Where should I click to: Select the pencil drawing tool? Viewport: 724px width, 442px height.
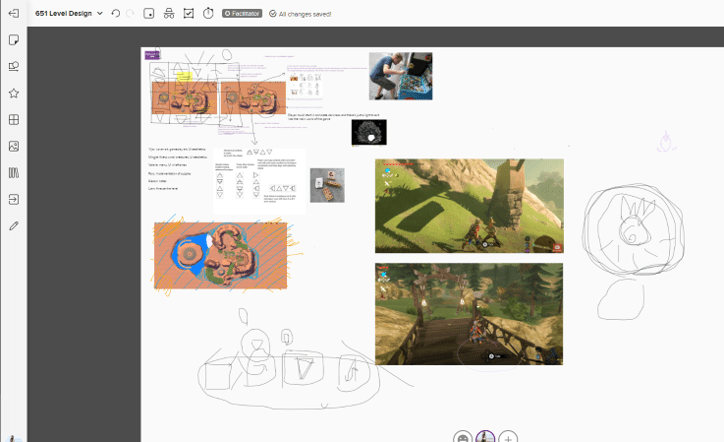pos(14,226)
